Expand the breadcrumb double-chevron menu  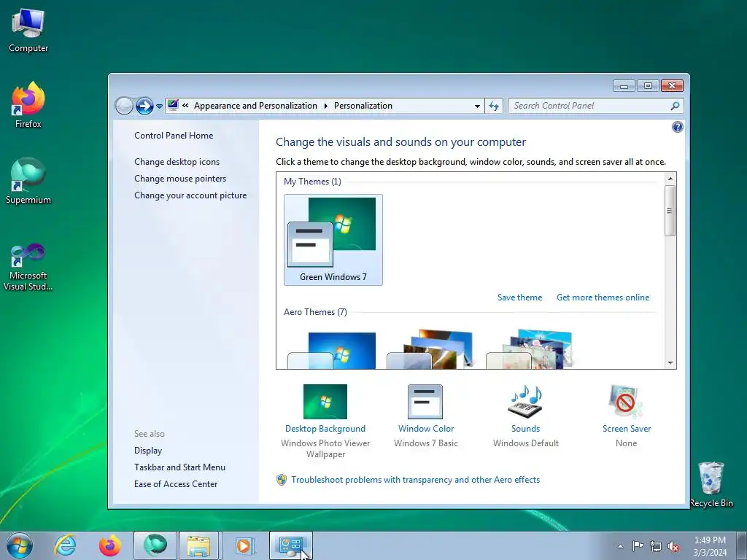pyautogui.click(x=185, y=106)
